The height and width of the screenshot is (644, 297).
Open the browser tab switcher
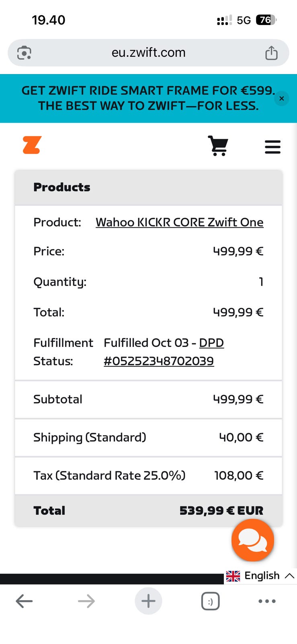[x=210, y=601]
